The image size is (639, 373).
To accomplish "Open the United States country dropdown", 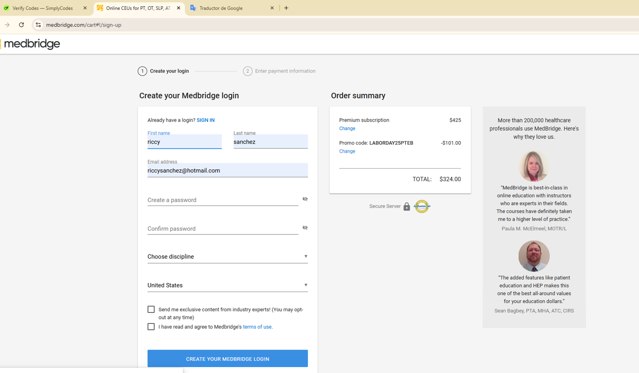I will (x=227, y=285).
